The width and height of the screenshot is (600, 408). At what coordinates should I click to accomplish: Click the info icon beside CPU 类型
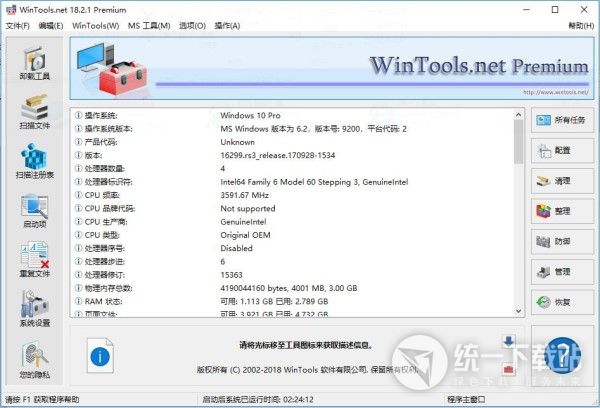78,235
